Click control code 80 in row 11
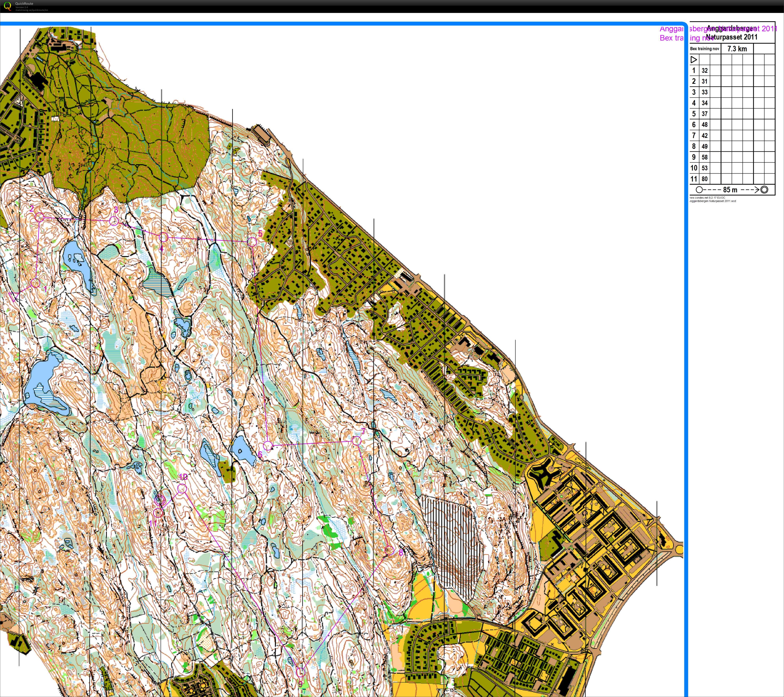The height and width of the screenshot is (697, 784). (705, 179)
